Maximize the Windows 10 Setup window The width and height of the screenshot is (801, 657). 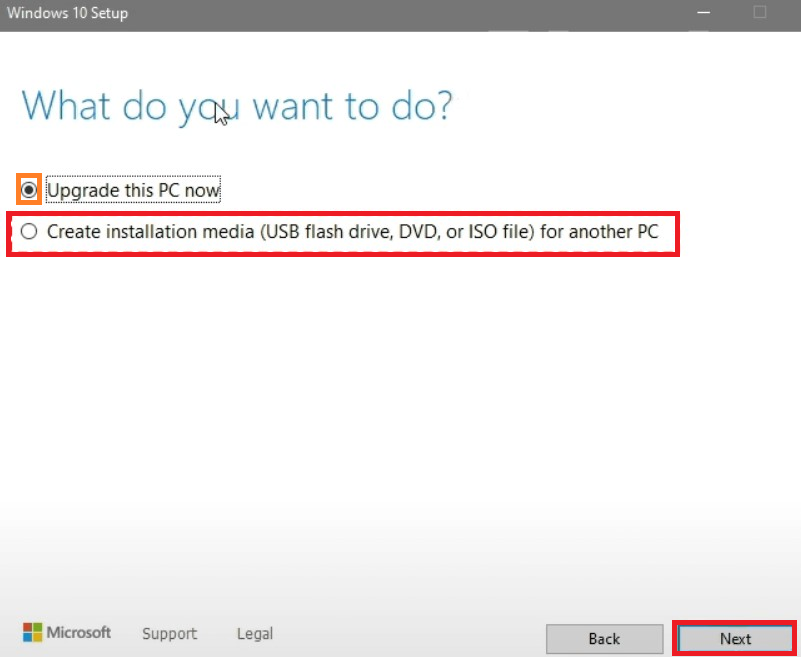(x=760, y=12)
